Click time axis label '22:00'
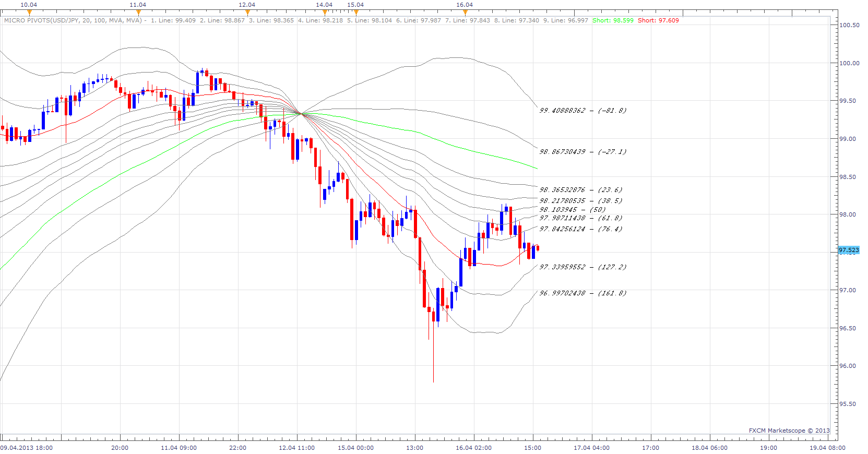The image size is (868, 454). pyautogui.click(x=238, y=448)
